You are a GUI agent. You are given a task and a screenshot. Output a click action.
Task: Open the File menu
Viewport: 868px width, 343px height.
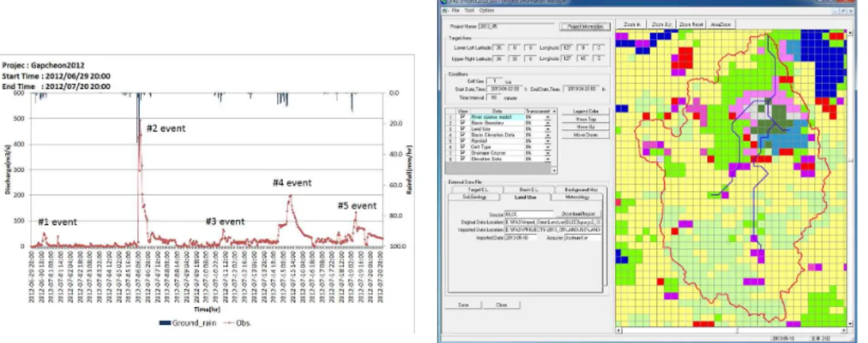click(x=456, y=11)
